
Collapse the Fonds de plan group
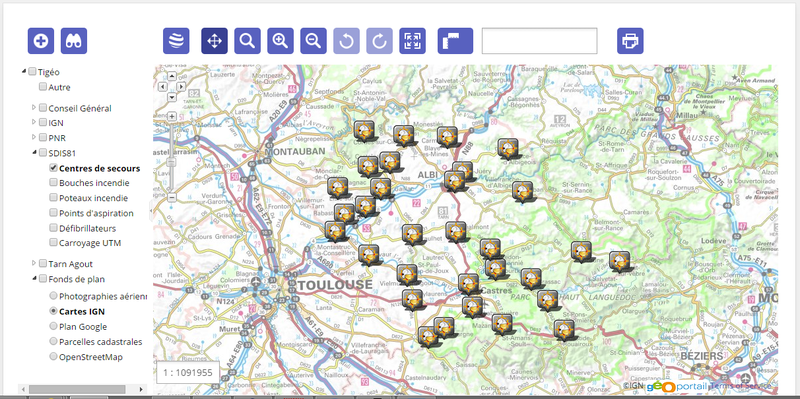pos(34,279)
